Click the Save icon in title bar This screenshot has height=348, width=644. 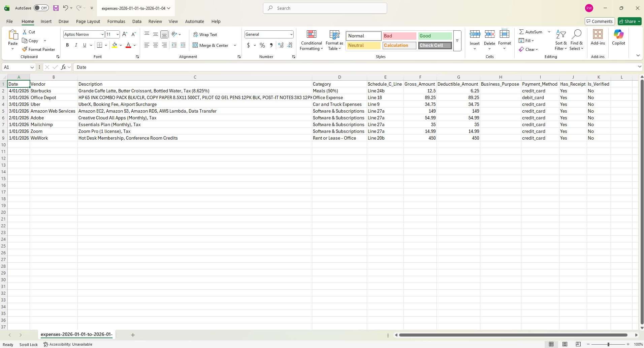[56, 8]
